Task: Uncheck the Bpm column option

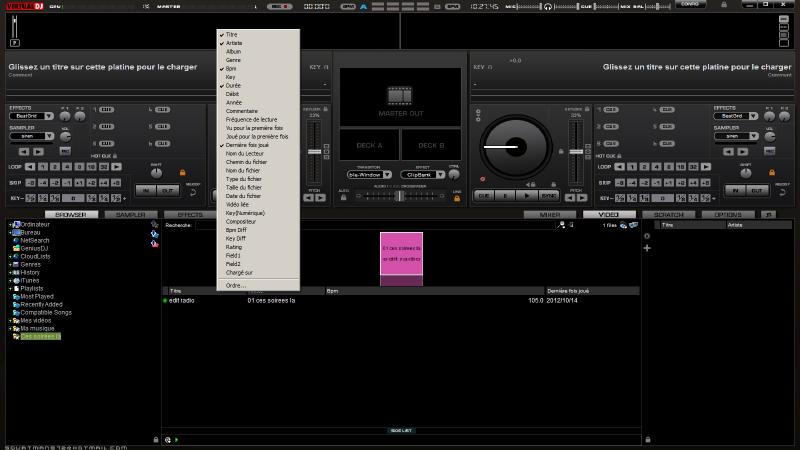Action: click(231, 68)
